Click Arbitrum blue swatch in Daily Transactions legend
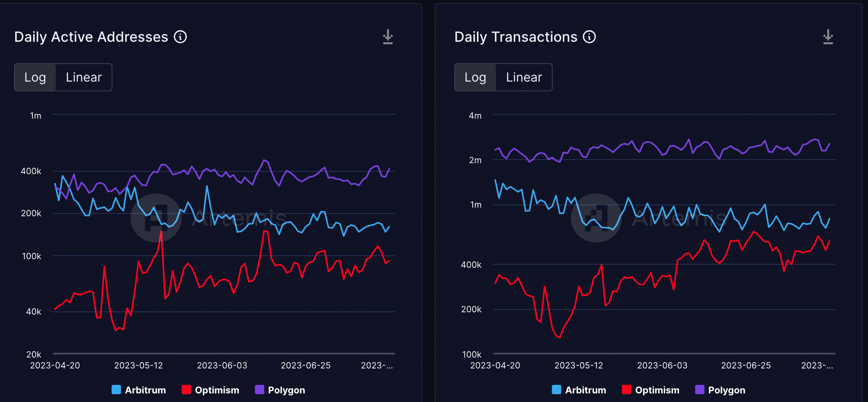The width and height of the screenshot is (868, 402). pos(557,390)
